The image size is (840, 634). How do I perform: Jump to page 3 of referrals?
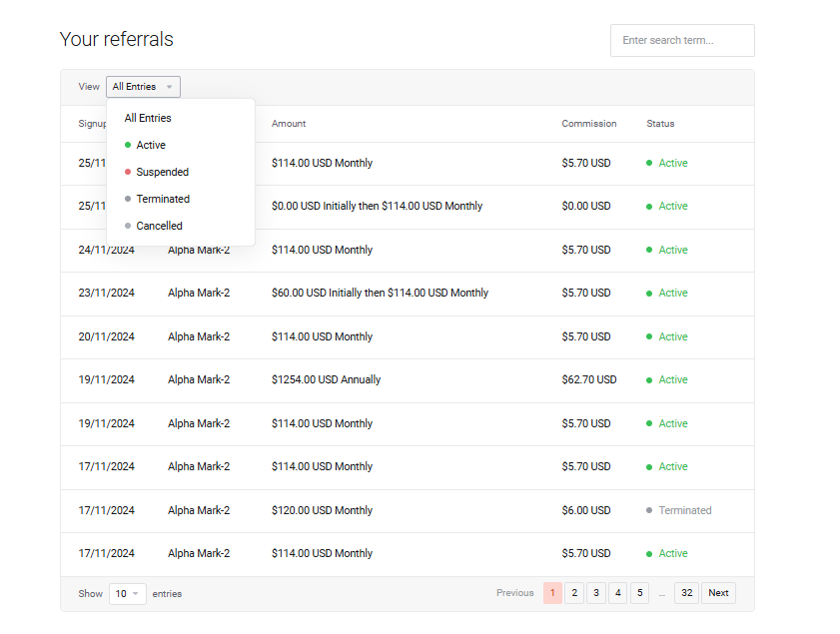[x=596, y=593]
